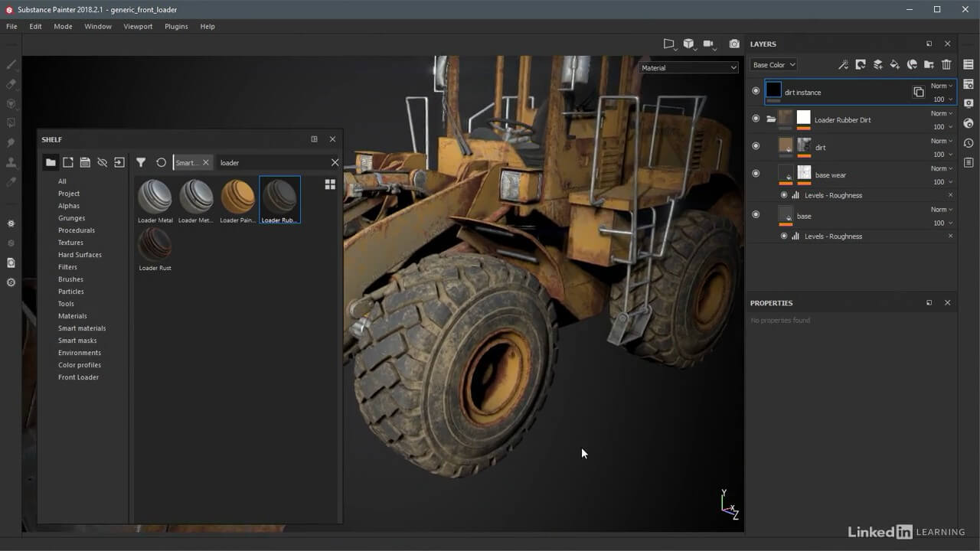Open the Plugins menu
The height and width of the screenshot is (551, 980).
point(176,27)
